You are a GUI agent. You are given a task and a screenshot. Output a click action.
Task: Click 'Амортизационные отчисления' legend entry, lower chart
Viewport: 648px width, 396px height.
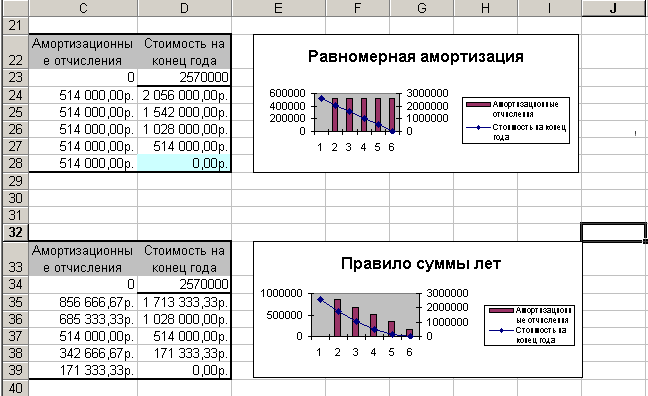click(531, 315)
